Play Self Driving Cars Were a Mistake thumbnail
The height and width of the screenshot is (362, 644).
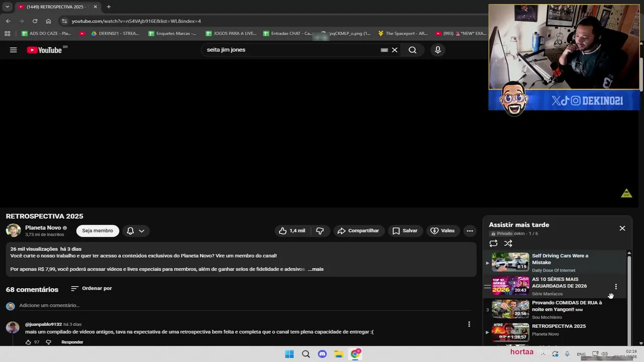coord(510,262)
